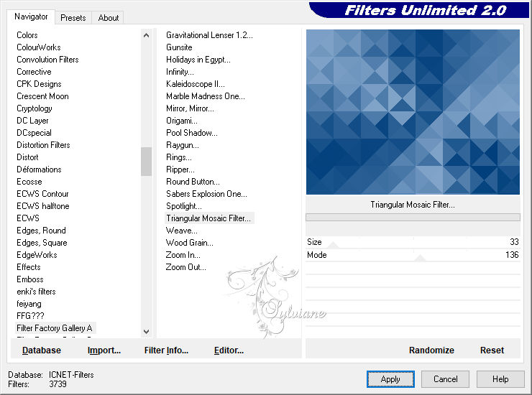Choose the Origami filter
532x395 pixels.
click(x=181, y=121)
